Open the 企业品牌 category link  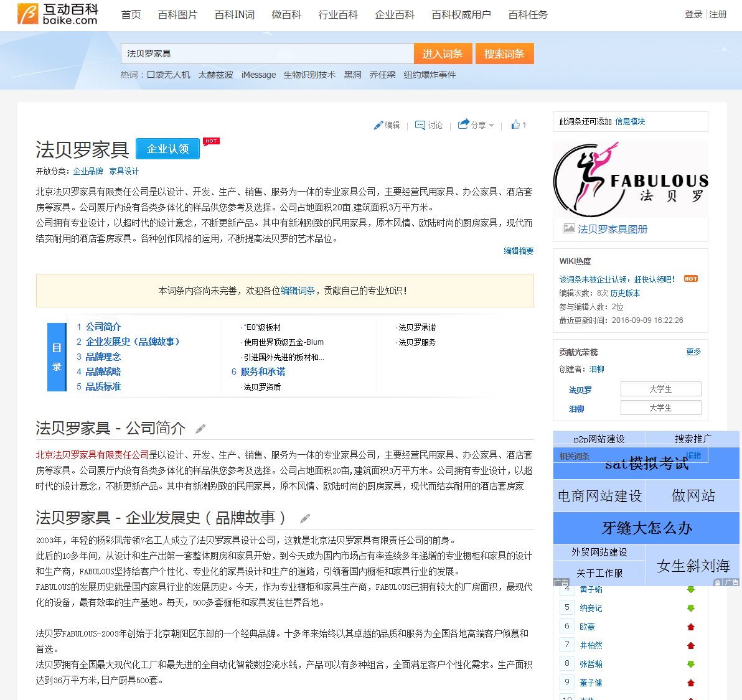coord(88,171)
